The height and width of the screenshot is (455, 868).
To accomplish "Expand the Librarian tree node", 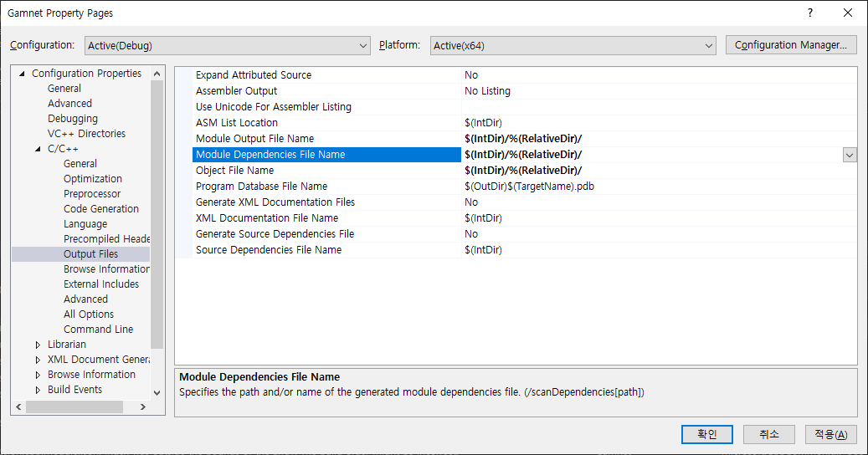I will [38, 345].
